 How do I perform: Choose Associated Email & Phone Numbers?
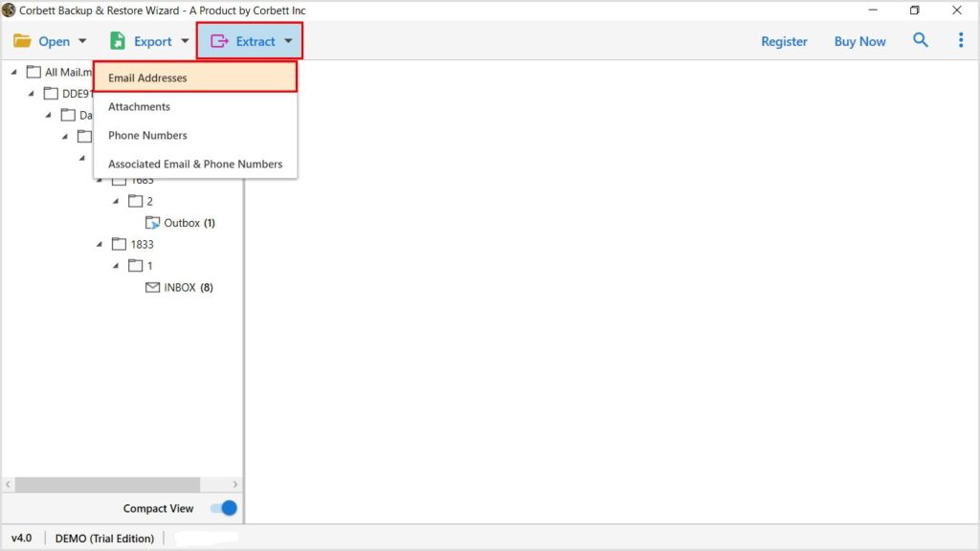[195, 164]
